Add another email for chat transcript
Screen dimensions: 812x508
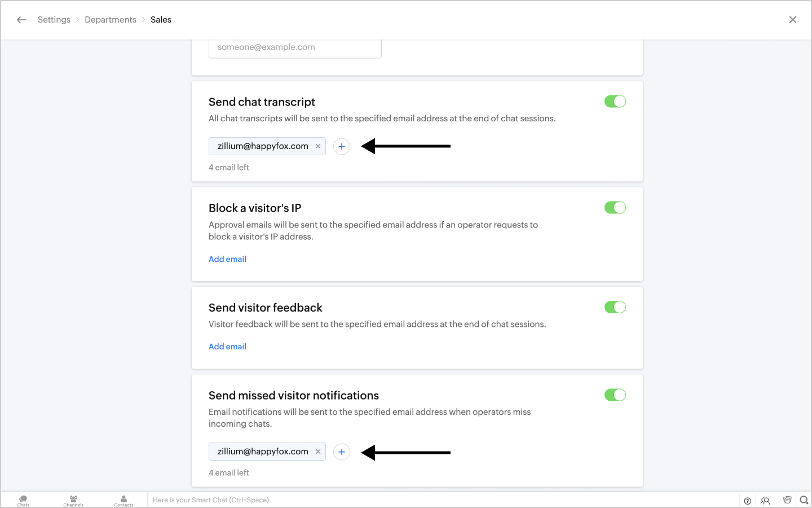coord(342,147)
